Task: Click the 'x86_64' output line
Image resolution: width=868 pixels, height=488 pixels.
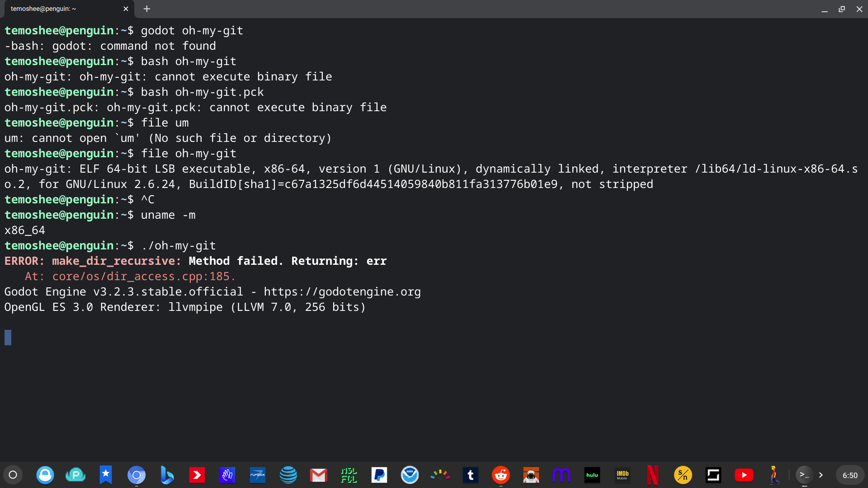Action: point(25,230)
